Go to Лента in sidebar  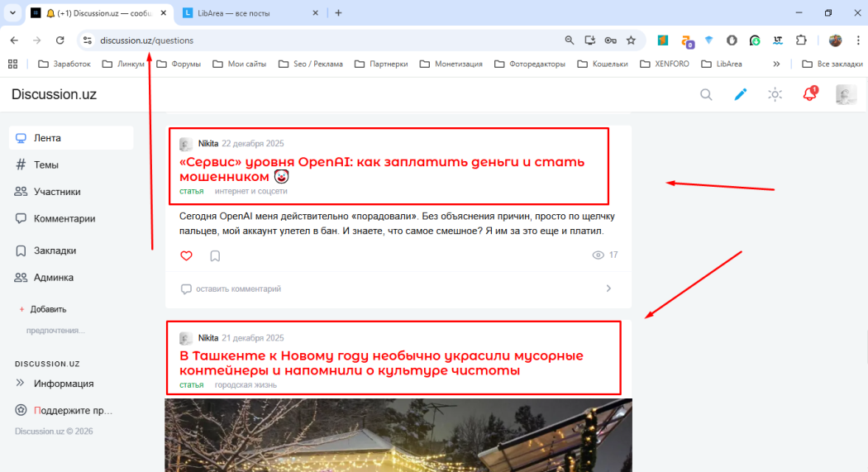coord(71,138)
